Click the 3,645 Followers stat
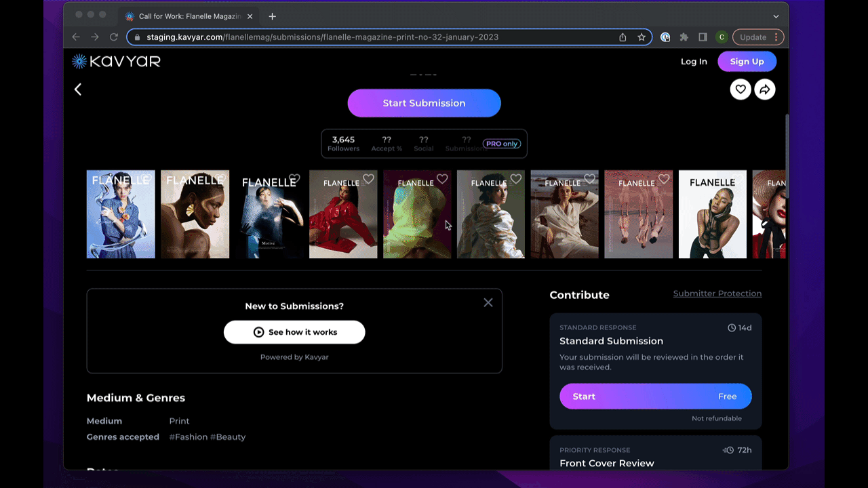The image size is (868, 488). pyautogui.click(x=344, y=144)
